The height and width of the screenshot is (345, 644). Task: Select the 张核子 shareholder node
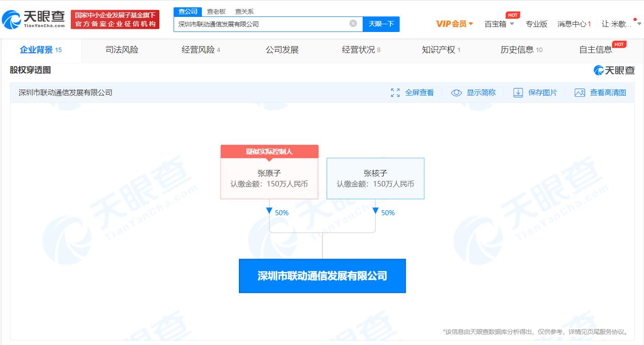point(375,178)
